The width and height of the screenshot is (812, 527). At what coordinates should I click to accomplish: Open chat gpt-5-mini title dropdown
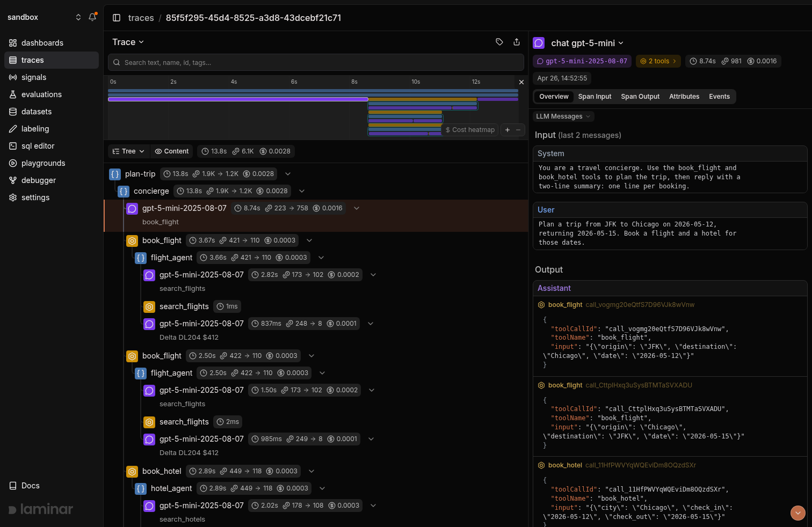[x=588, y=43]
